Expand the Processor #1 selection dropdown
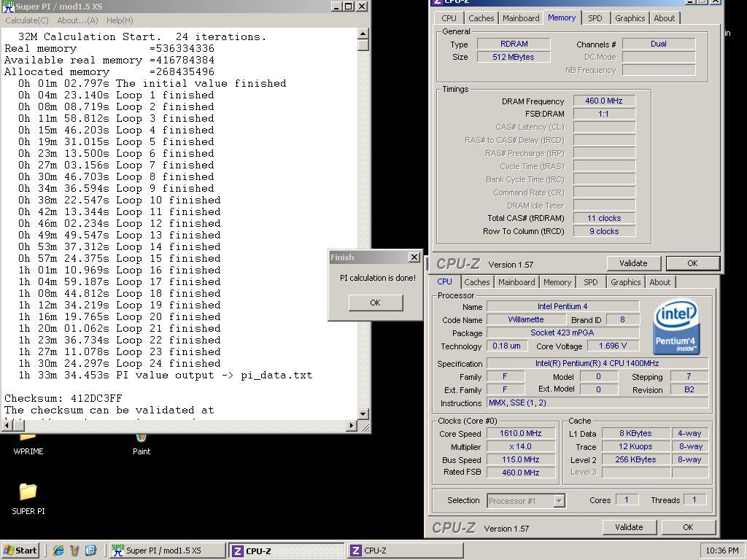This screenshot has width=747, height=560. [x=560, y=501]
